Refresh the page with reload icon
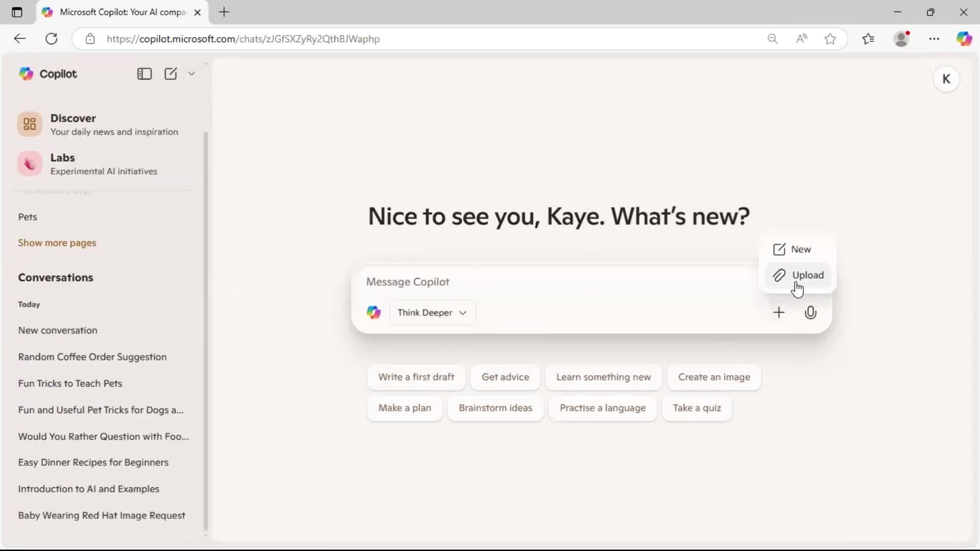Image resolution: width=980 pixels, height=551 pixels. [52, 39]
